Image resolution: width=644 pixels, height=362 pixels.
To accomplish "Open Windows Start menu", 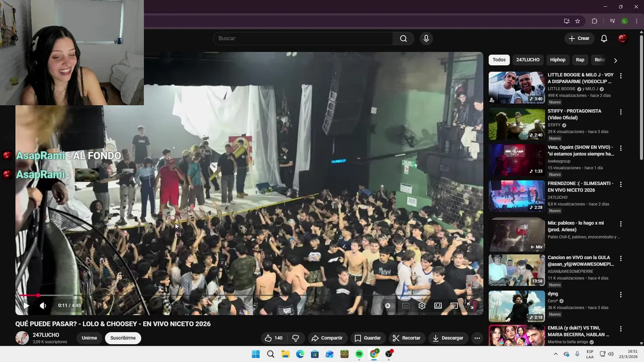I will pos(256,354).
